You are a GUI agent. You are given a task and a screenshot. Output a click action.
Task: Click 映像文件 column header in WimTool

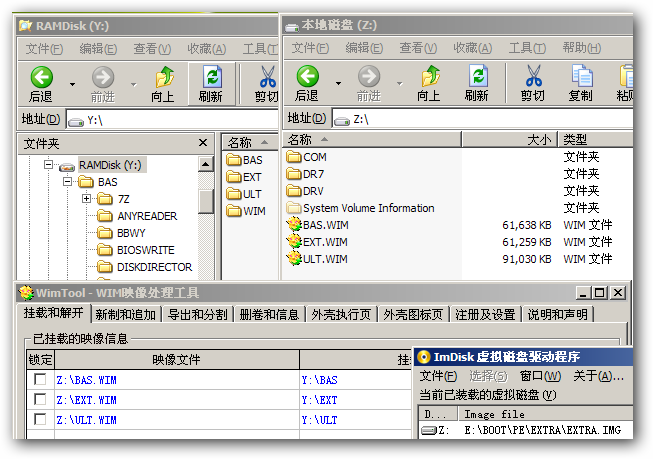pos(177,359)
